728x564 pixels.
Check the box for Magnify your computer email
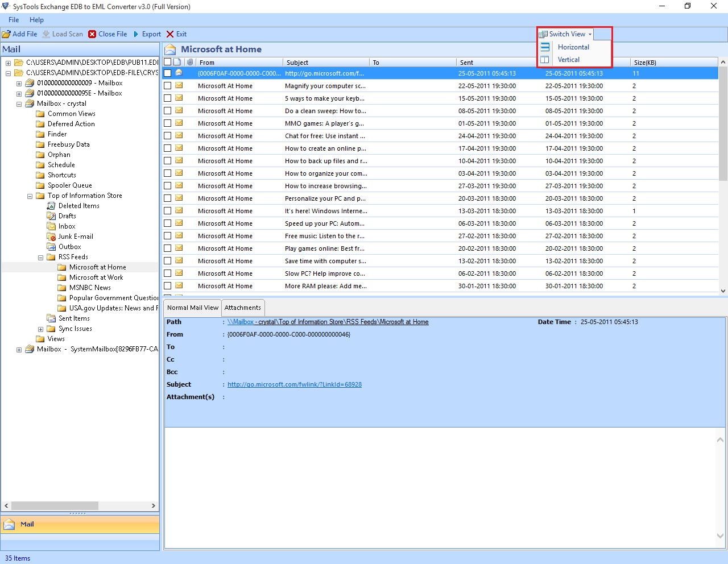pyautogui.click(x=167, y=86)
